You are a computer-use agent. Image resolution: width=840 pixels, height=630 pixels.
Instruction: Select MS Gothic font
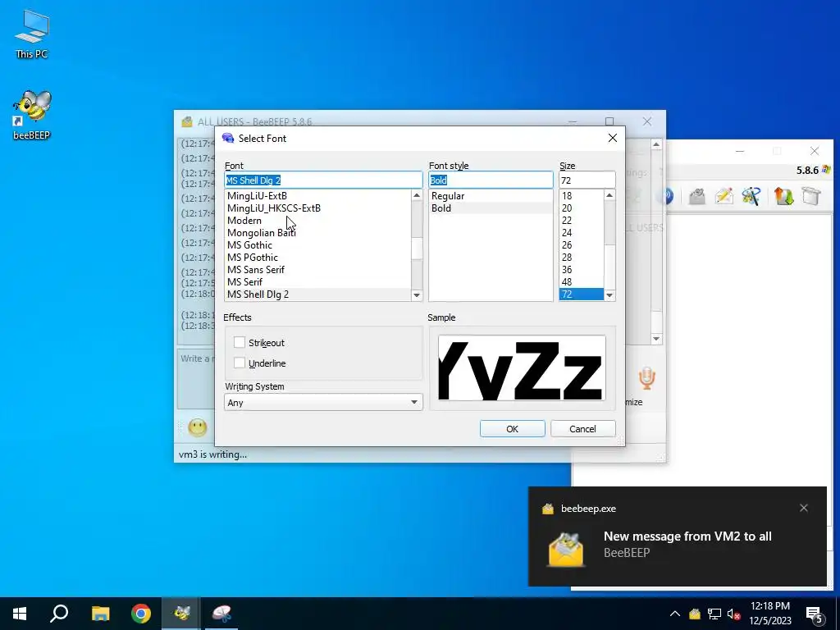[317, 244]
